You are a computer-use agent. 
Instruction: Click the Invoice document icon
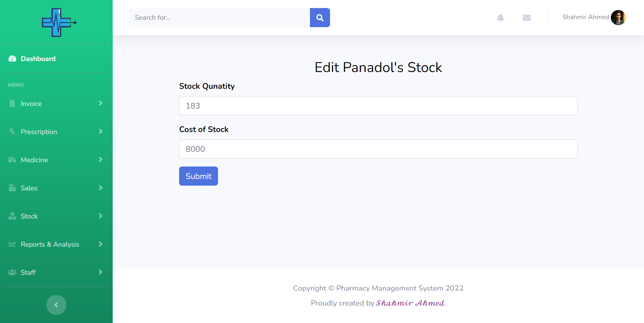(12, 104)
